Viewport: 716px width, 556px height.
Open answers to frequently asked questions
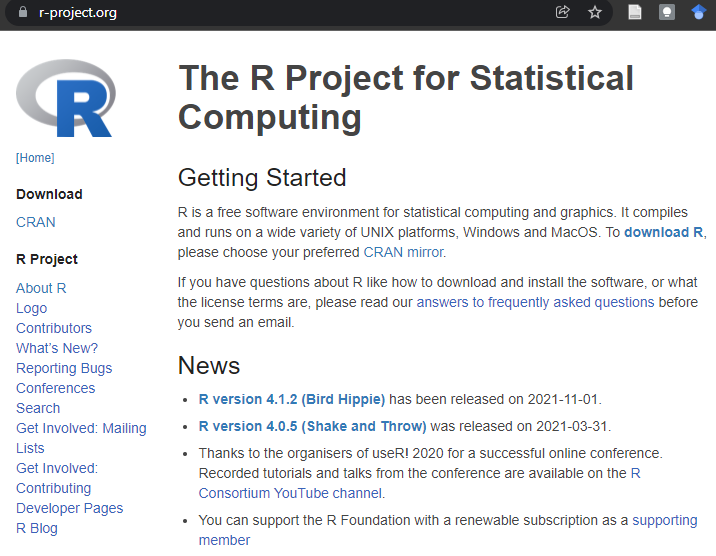[535, 302]
